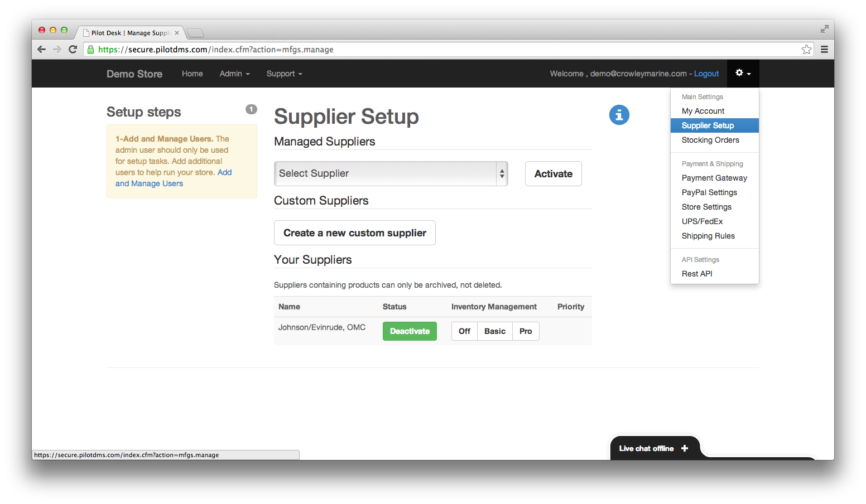
Task: Open the browser hamburger menu
Action: [824, 49]
